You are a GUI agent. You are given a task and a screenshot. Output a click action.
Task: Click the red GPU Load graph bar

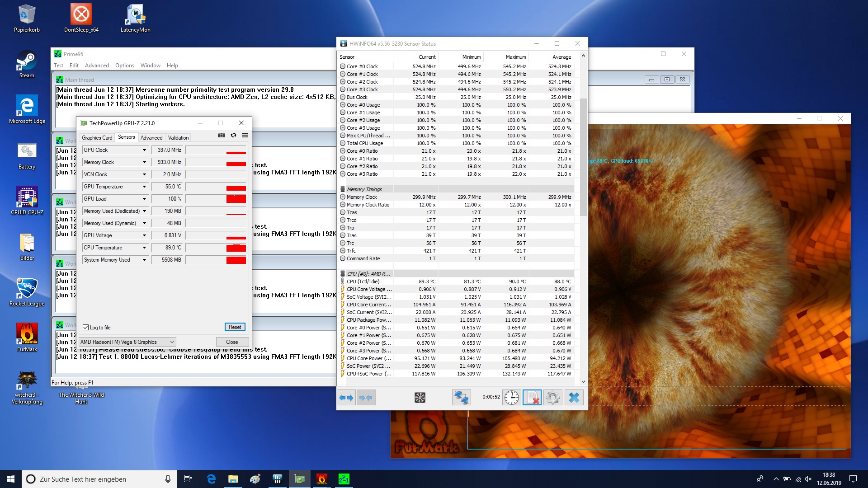pos(236,199)
